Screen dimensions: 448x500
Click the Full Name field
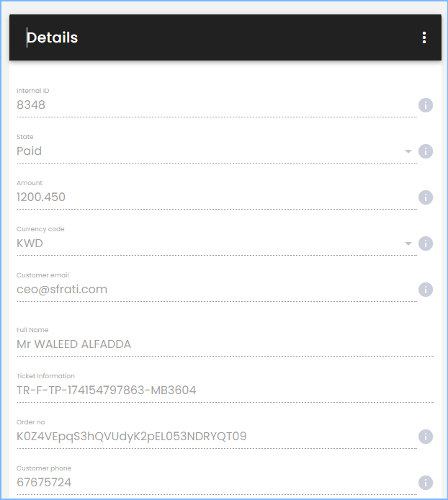click(225, 344)
